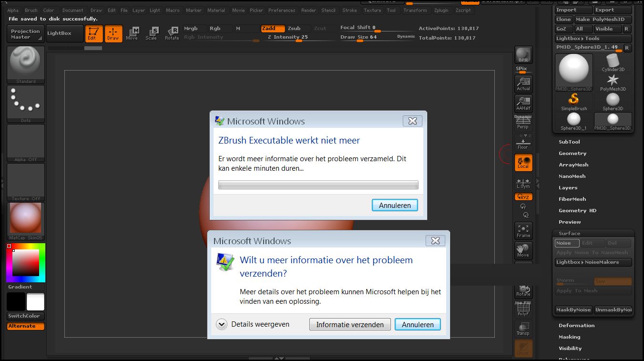Open the Zplugin menu
This screenshot has width=644, height=361.
441,10
